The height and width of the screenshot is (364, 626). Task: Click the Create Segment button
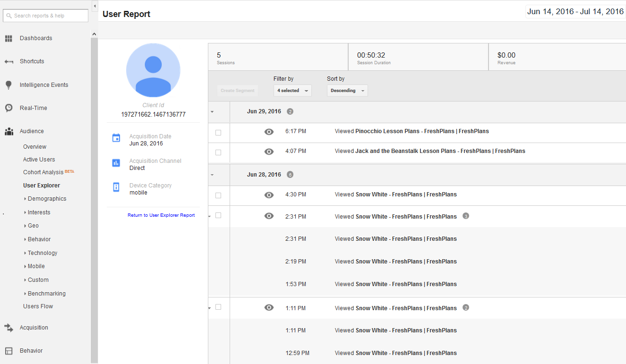[238, 91]
